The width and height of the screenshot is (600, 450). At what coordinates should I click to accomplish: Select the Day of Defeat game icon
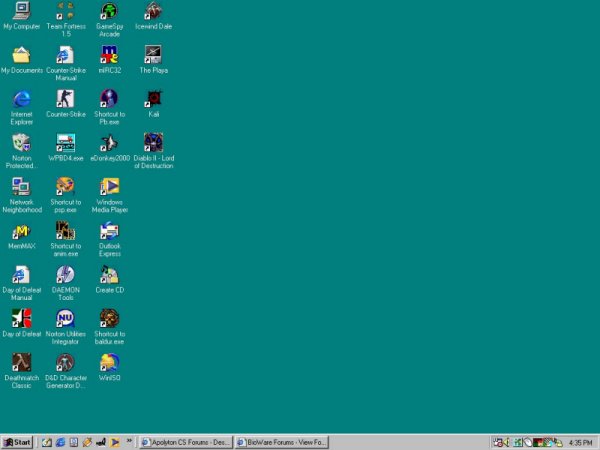coord(21,319)
